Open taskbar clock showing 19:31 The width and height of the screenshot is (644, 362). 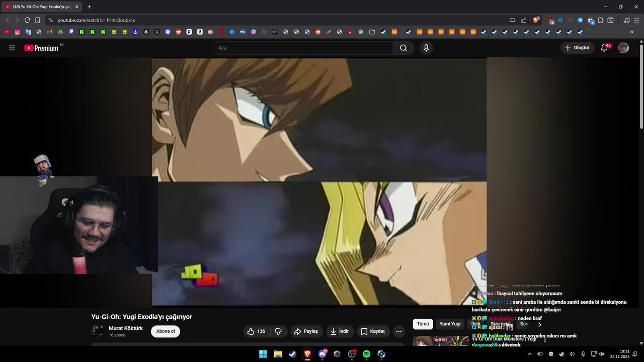tap(620, 354)
